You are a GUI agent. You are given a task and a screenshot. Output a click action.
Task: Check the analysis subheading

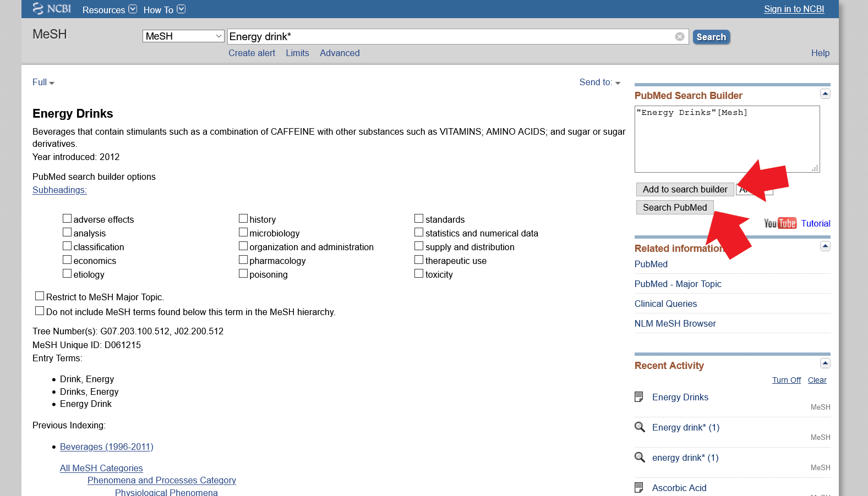tap(67, 232)
